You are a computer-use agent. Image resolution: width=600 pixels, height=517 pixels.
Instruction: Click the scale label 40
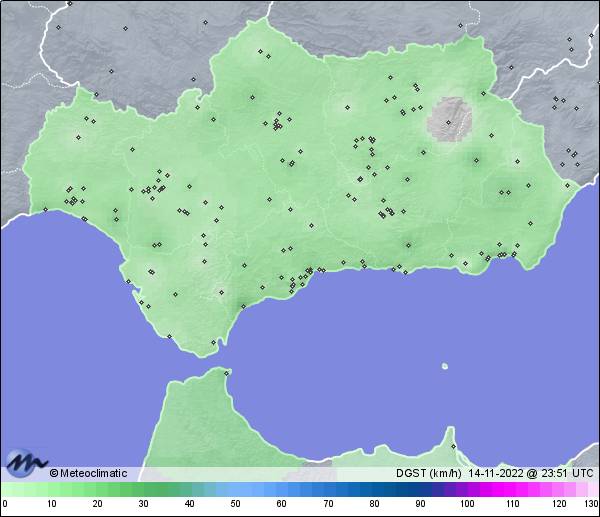189,504
